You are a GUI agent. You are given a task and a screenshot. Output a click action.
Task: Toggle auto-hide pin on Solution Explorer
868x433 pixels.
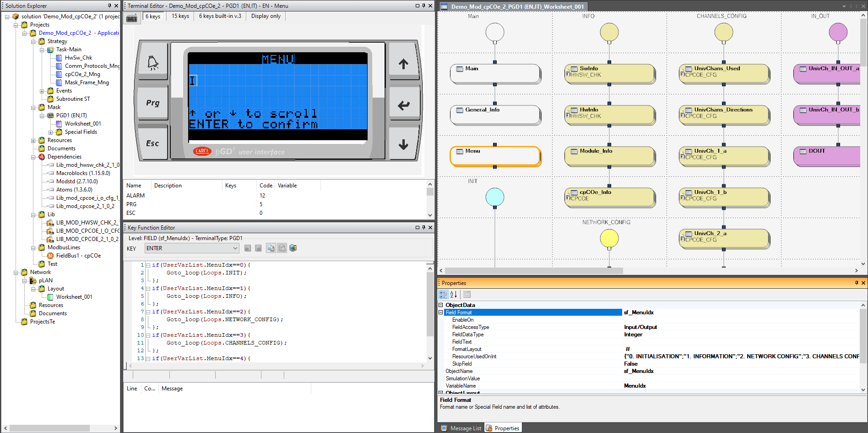point(109,6)
